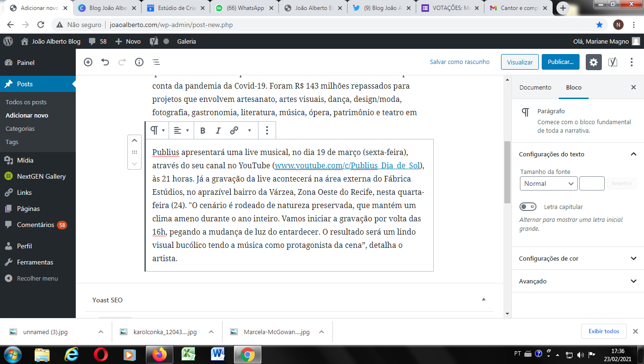Open Posts in the admin menu
Screen dimensions: 644x364
[38, 84]
